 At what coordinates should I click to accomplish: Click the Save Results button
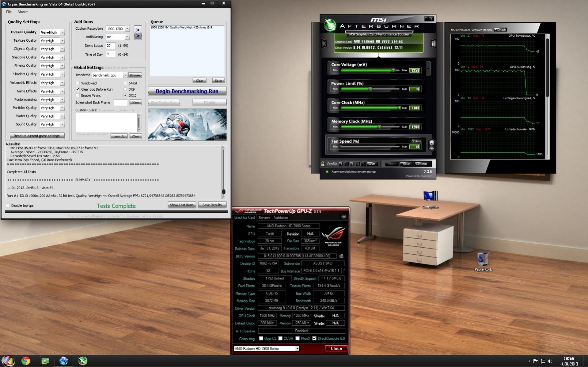click(212, 205)
